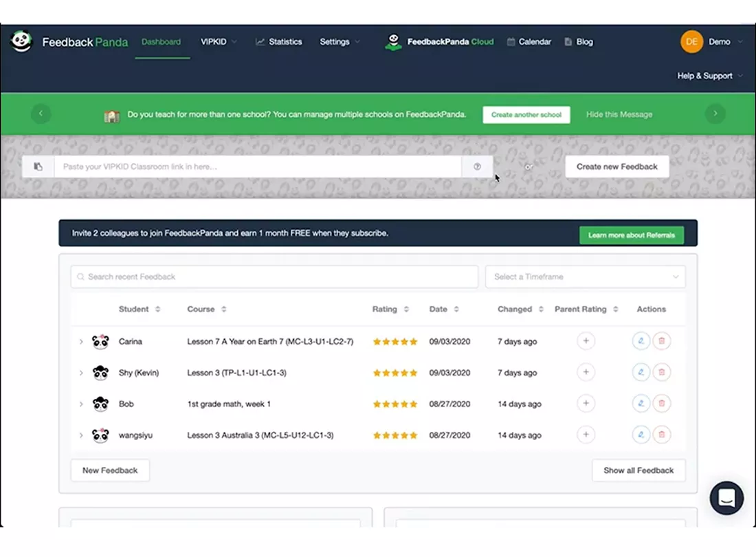Screen dimensions: 756x557
Task: Click the Search recent Feedback field
Action: [x=274, y=277]
